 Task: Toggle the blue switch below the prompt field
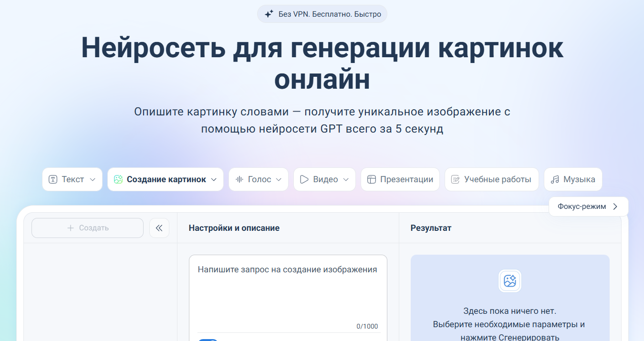[x=208, y=340]
